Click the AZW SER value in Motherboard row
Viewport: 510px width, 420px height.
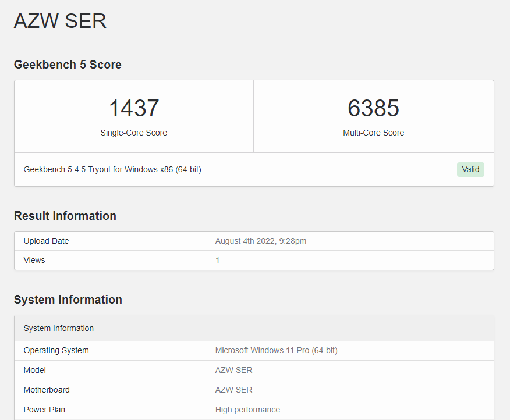[234, 390]
